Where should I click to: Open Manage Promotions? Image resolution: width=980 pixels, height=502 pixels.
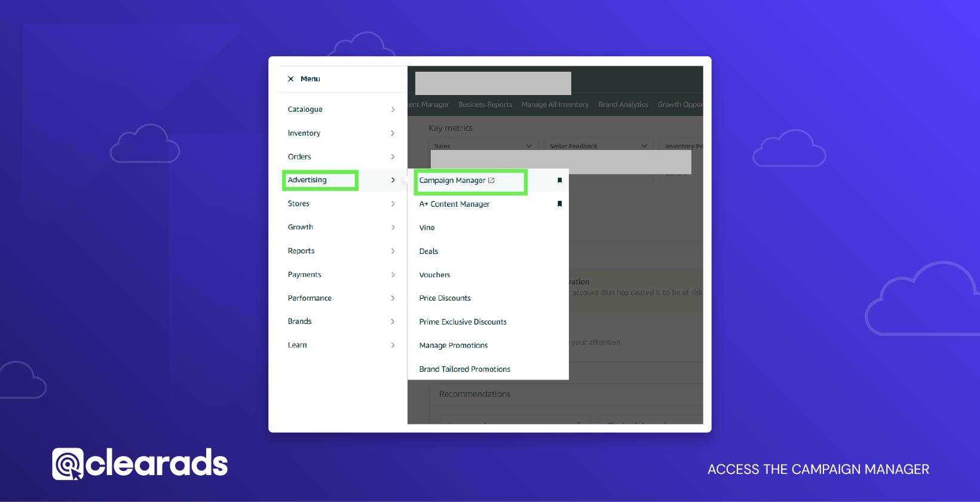click(453, 345)
